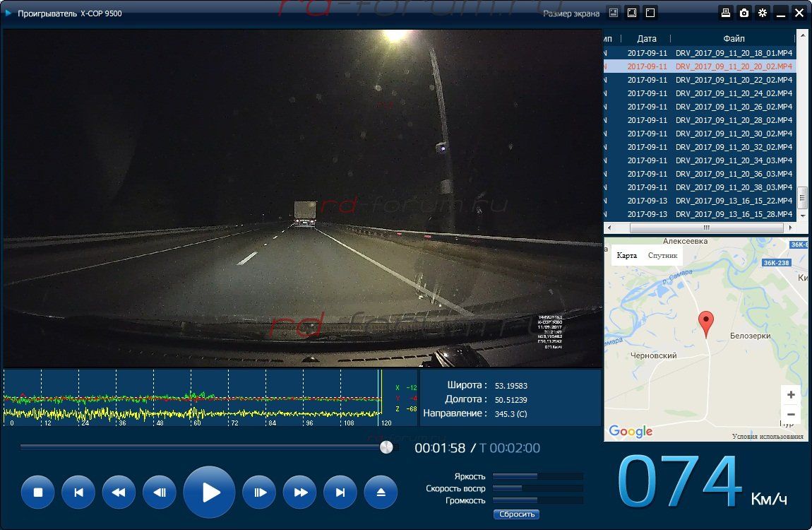Image resolution: width=812 pixels, height=530 pixels.
Task: Click the Файл column header
Action: [734, 39]
